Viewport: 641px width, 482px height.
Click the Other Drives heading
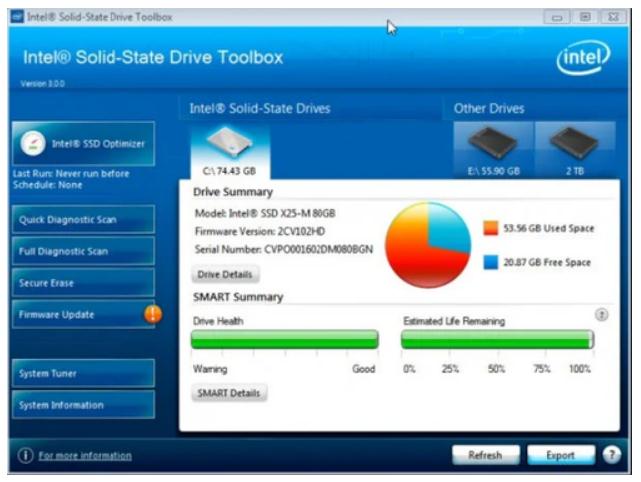click(489, 108)
